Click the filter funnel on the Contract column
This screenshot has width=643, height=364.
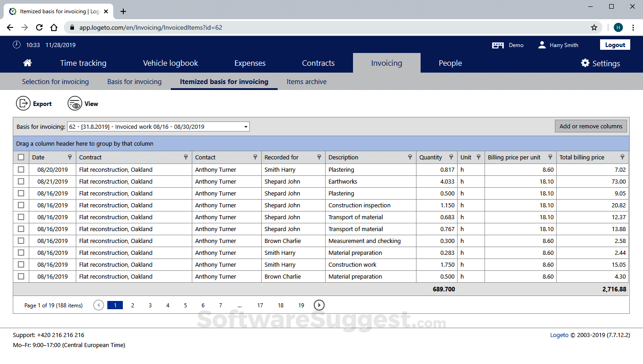[x=185, y=157]
